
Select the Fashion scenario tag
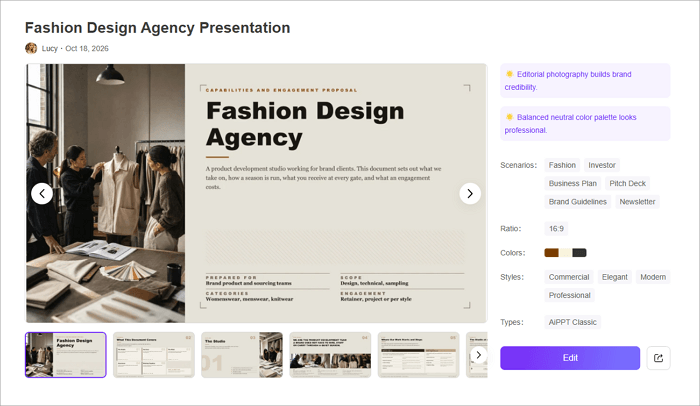[562, 165]
